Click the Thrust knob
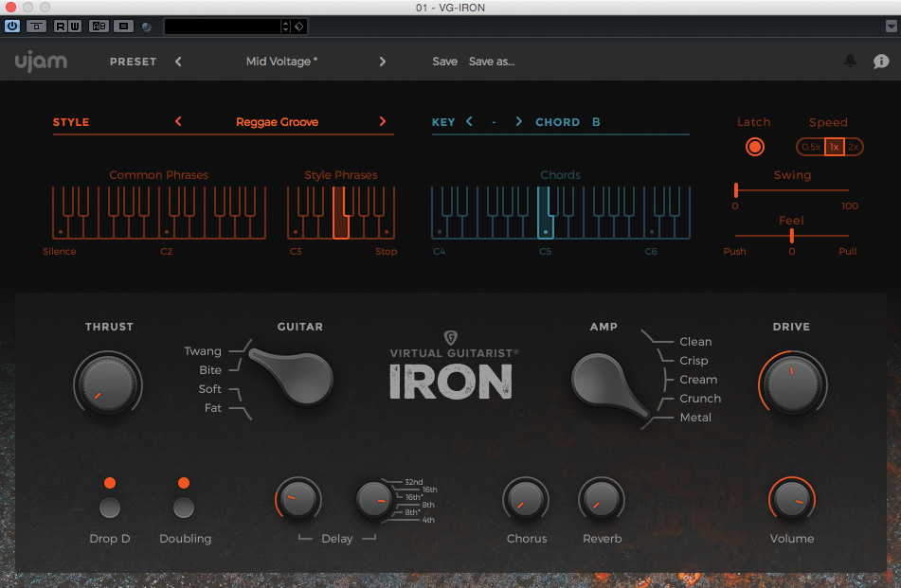The image size is (901, 588). (x=108, y=383)
